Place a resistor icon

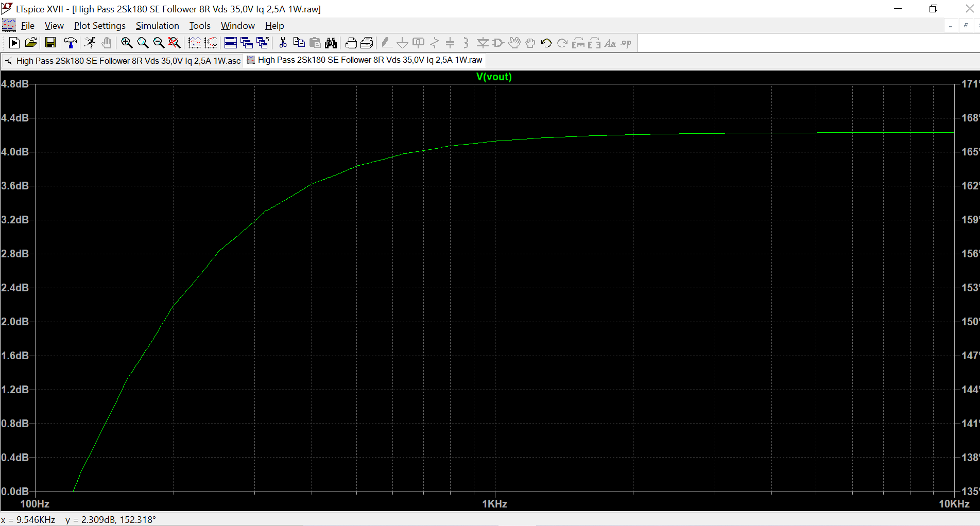coord(435,43)
